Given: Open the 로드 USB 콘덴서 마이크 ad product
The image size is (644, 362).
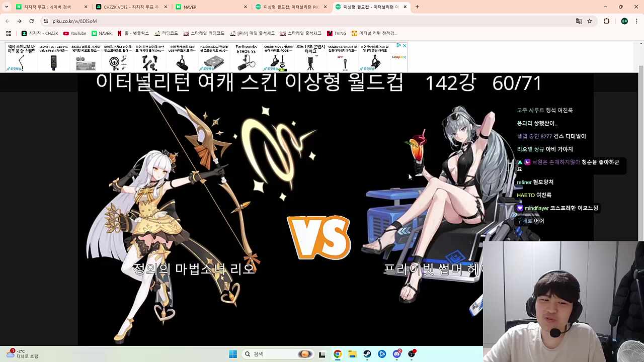Looking at the screenshot, I should coord(310,57).
